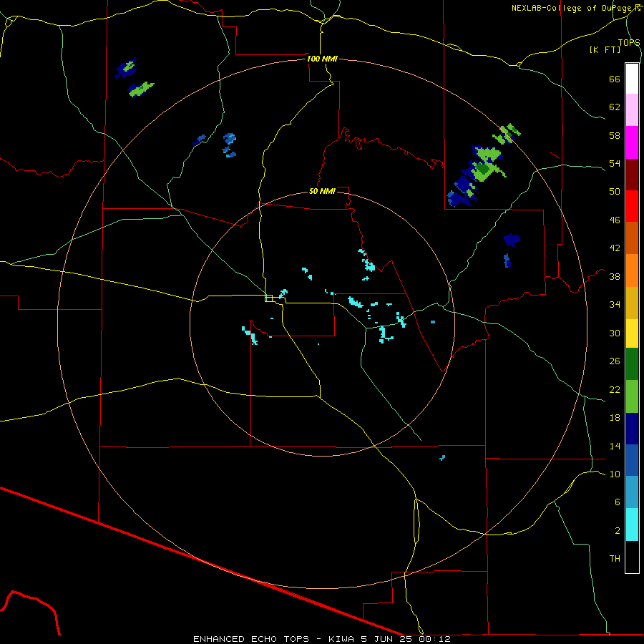The image size is (644, 644).
Task: Click the 5 JUN 25 date text
Action: pyautogui.click(x=388, y=639)
